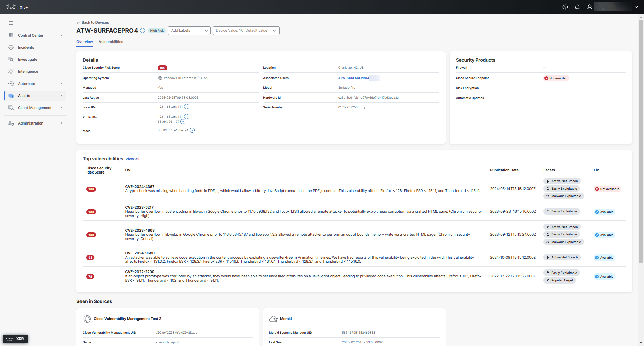Click the hardware ID value ea6e11e9-fab1

tap(368, 98)
